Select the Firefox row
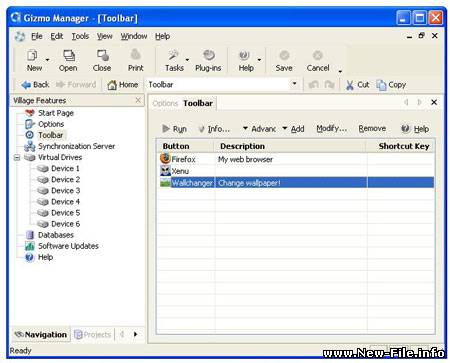 click(x=296, y=159)
